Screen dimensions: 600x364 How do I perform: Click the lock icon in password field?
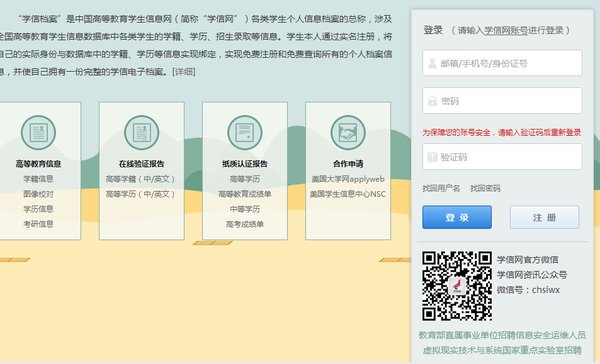tap(432, 101)
